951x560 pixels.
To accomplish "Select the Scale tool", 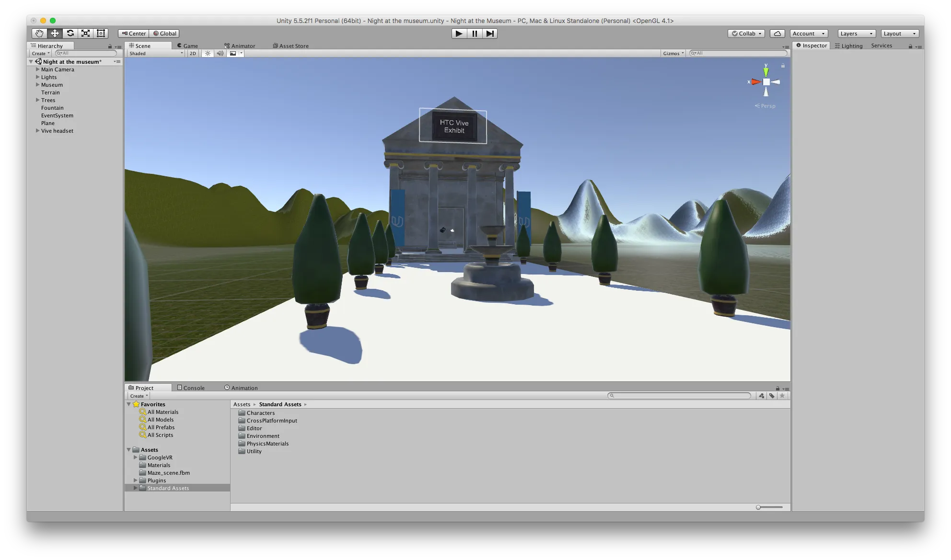I will tap(85, 34).
